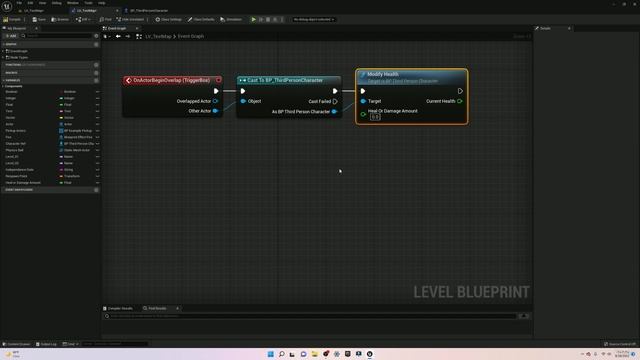Screen dimensions: 640x360
Task: Open the Help menu
Action: (102, 3)
